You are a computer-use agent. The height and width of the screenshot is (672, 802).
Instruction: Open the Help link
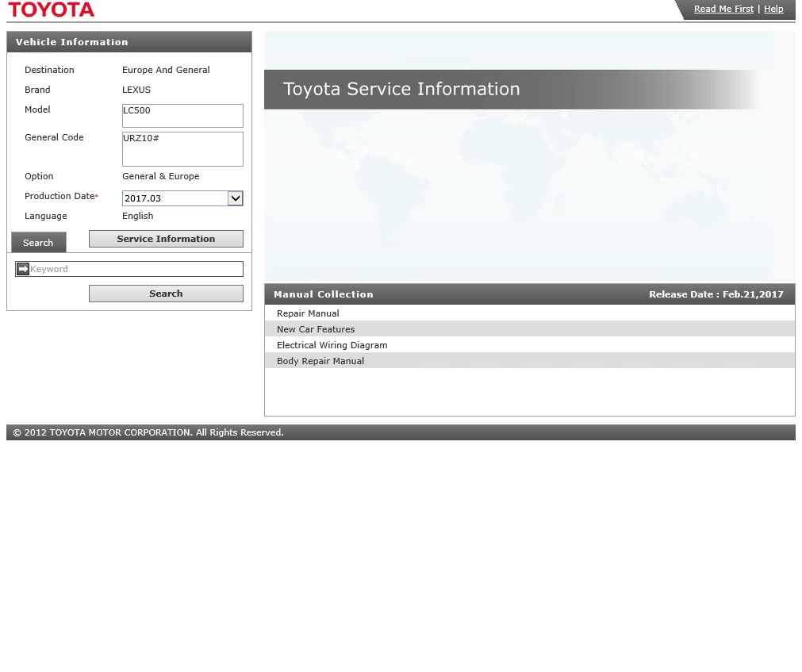click(x=773, y=9)
